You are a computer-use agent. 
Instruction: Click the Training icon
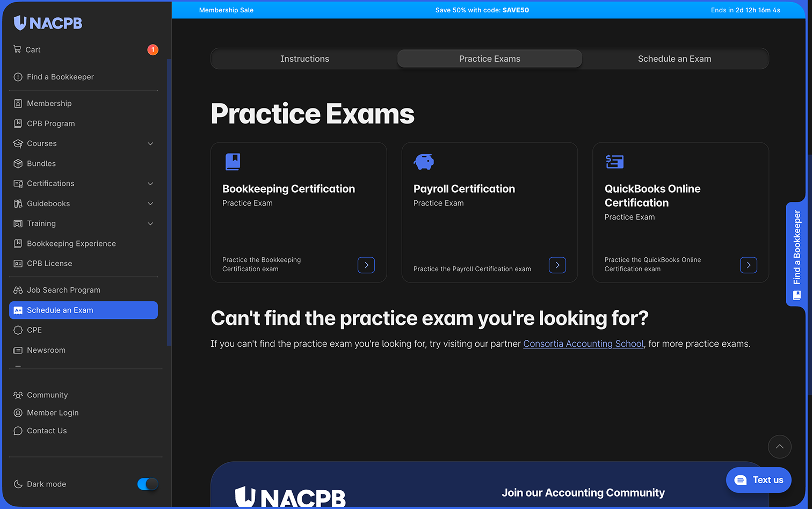(x=18, y=223)
